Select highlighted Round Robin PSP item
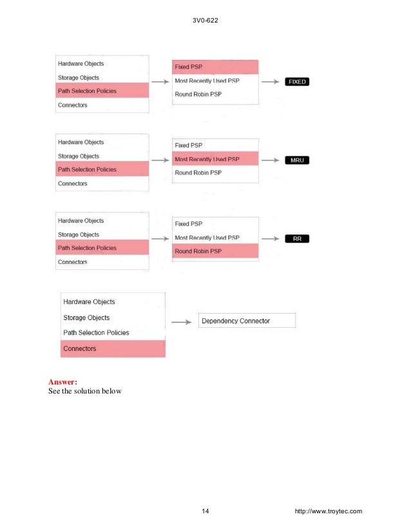The image size is (411, 532). 215,251
